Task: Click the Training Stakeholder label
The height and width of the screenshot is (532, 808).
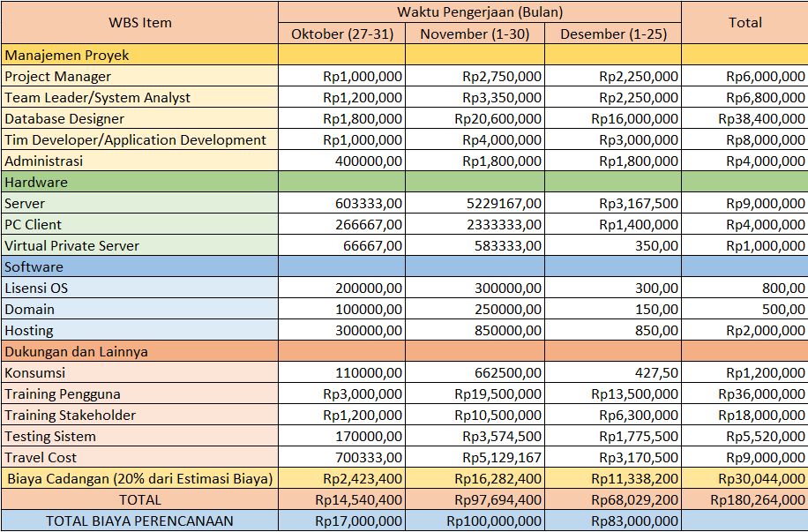Action: [139, 414]
